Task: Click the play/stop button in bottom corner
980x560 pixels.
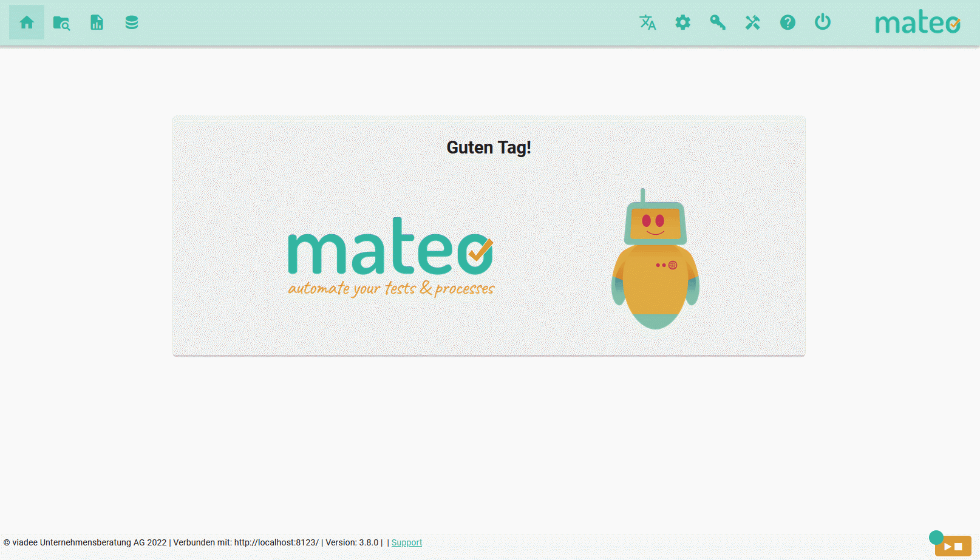Action: point(953,546)
